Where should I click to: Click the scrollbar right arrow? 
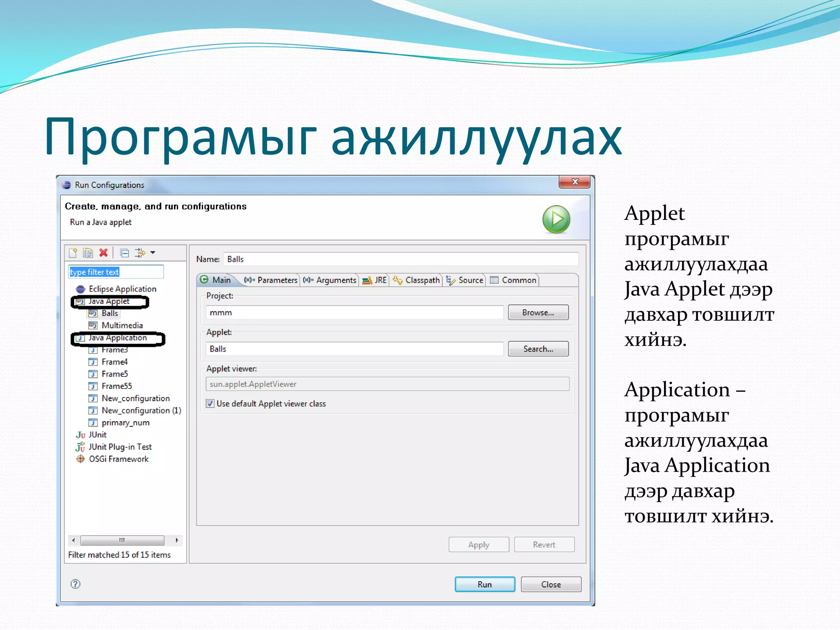tap(177, 540)
